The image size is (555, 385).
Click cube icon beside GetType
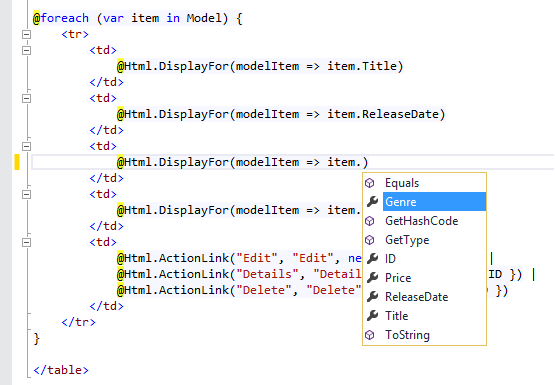pos(370,240)
